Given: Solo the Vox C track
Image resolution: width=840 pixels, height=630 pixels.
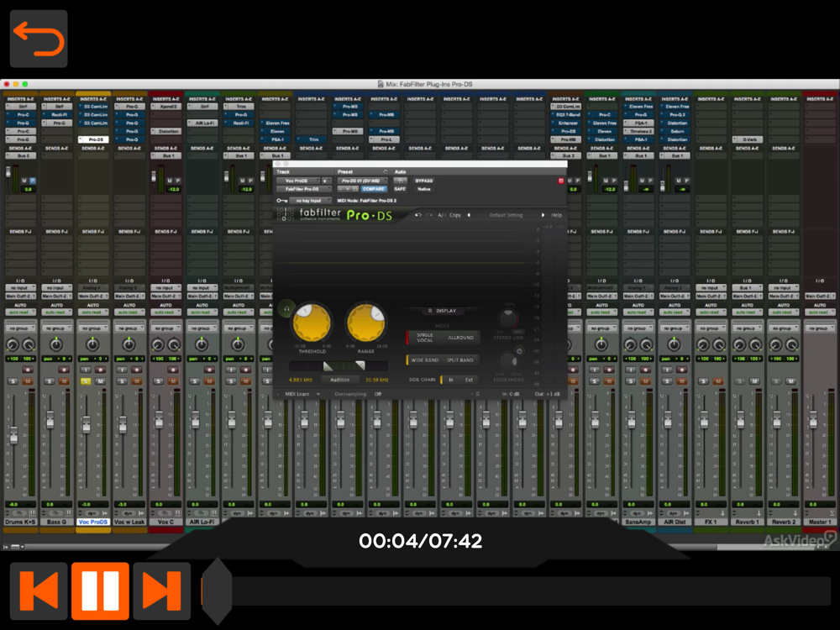Looking at the screenshot, I should pos(158,381).
